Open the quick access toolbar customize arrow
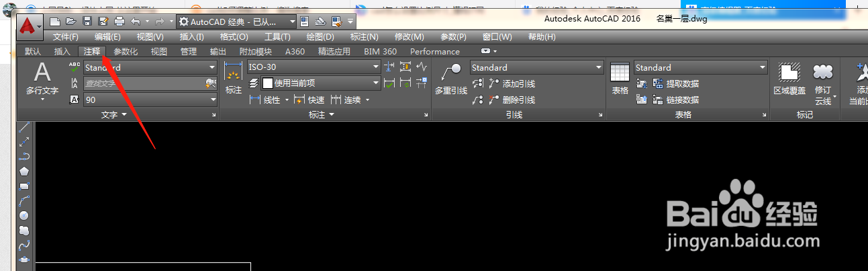This screenshot has height=271, width=868. [351, 22]
